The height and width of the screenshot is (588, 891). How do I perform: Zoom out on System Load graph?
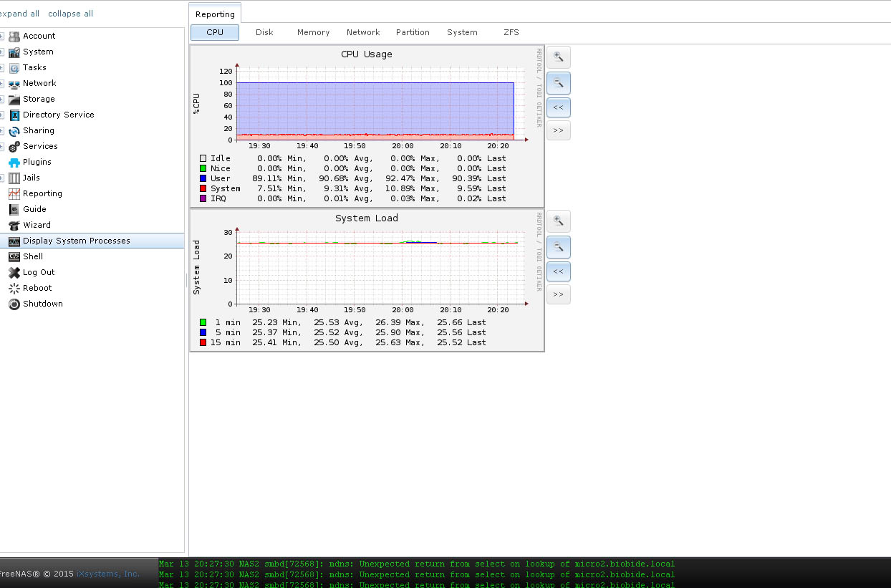coord(559,247)
